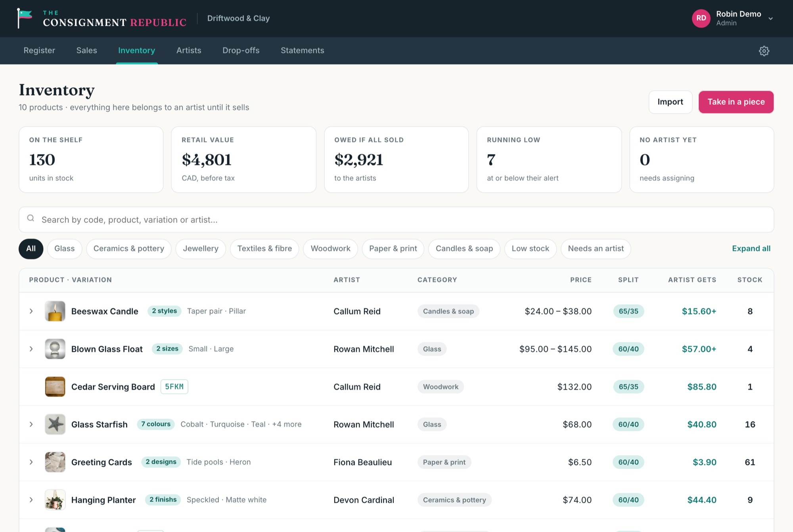Toggle the Jewellery filter
Screen dimensions: 793x532
[201, 249]
